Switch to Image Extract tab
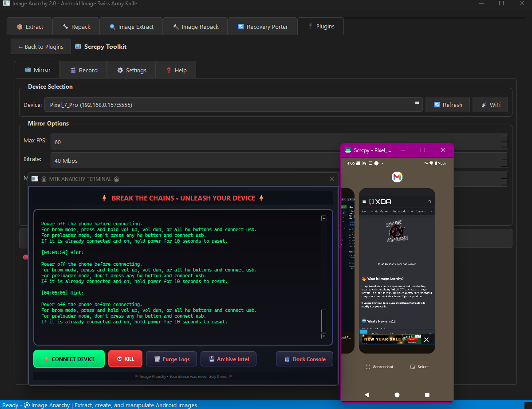The image size is (532, 409). [x=131, y=27]
